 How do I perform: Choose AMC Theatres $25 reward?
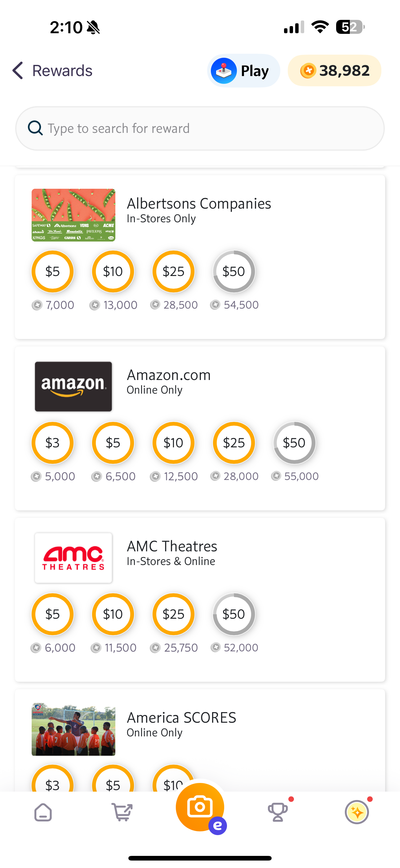point(173,614)
